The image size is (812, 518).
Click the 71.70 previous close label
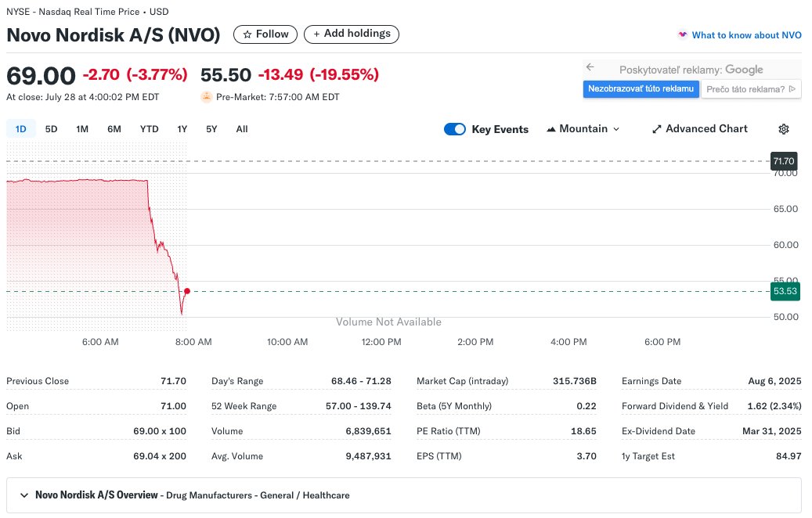click(784, 161)
